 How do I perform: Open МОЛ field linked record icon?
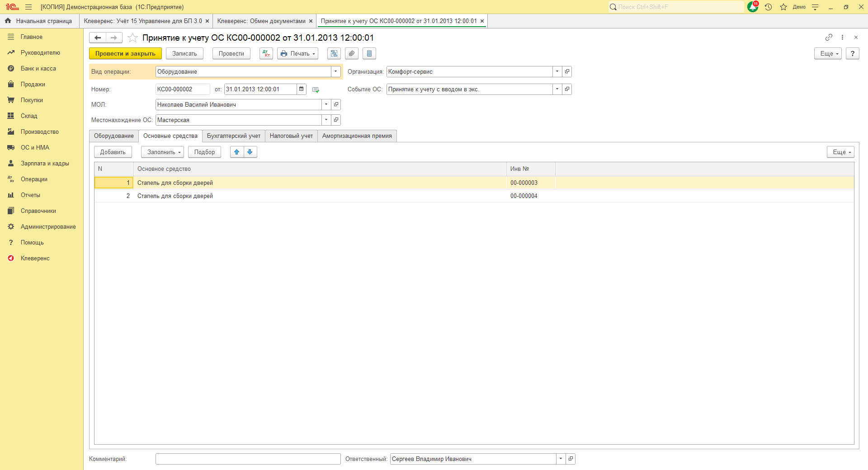[x=336, y=104]
